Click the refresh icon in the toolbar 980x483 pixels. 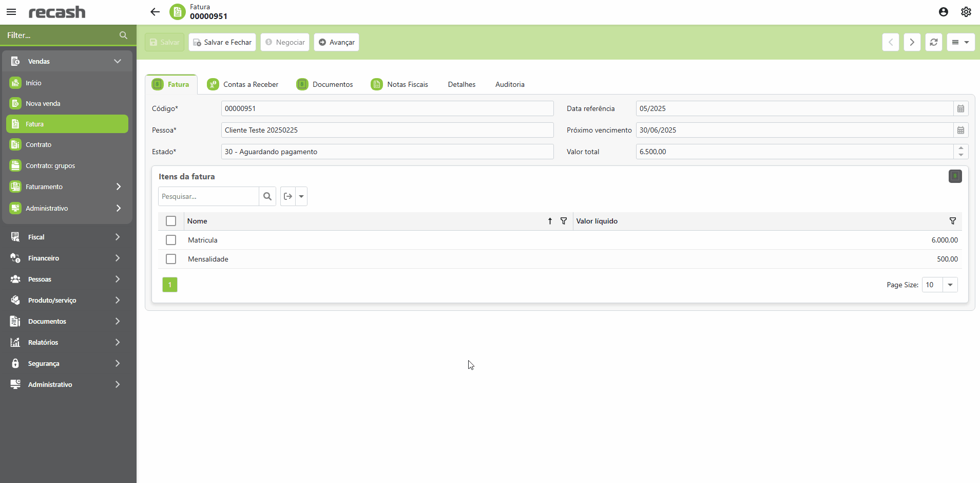tap(933, 42)
